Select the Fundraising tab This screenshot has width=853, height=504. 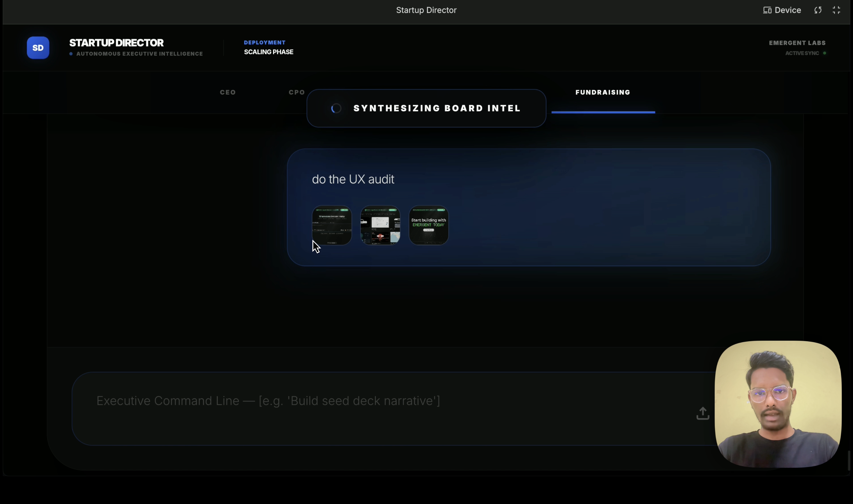603,93
